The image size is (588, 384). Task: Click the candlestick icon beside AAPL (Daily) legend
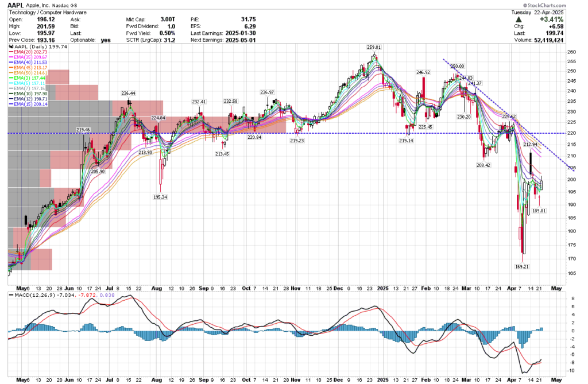pyautogui.click(x=11, y=48)
